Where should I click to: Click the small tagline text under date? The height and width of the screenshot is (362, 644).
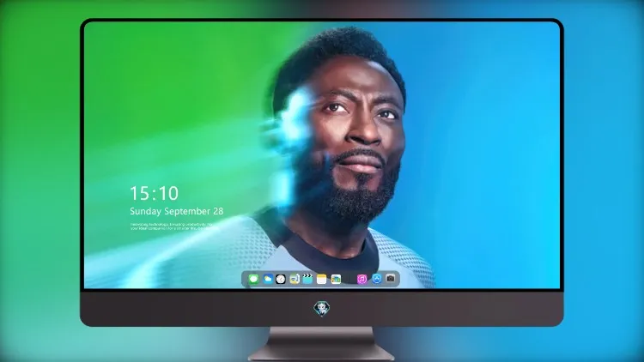pyautogui.click(x=172, y=226)
